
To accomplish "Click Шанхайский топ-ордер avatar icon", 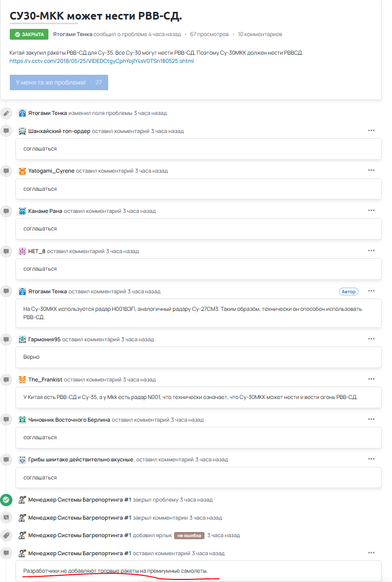I will point(22,131).
